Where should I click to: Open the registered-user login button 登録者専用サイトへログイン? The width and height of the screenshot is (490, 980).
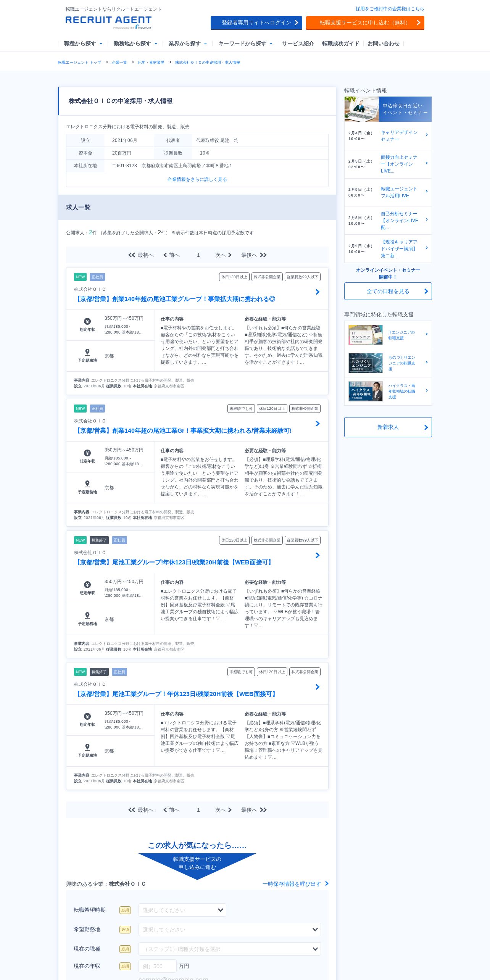[256, 23]
